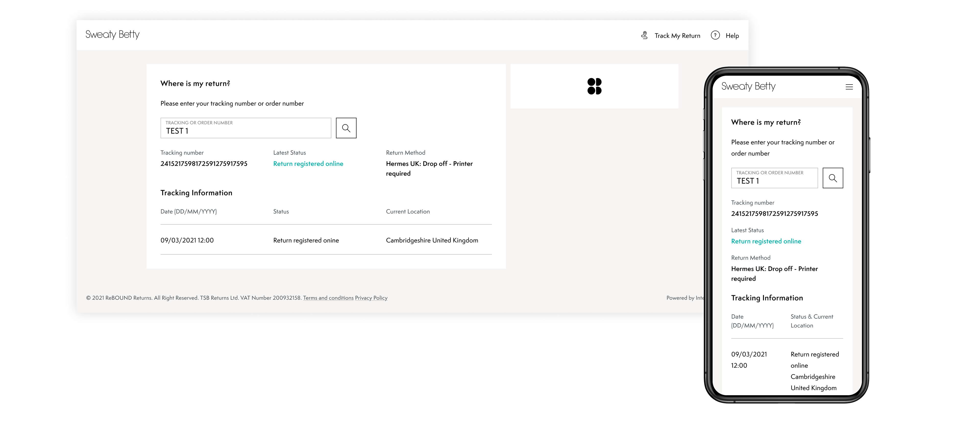
Task: Click the desktop Status column header
Action: [281, 212]
